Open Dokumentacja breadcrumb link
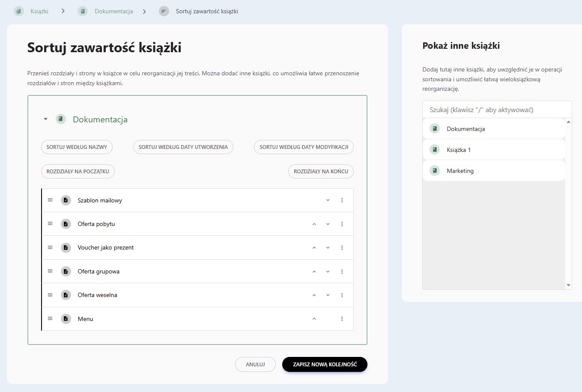Screen dimensions: 582x392 [113, 12]
